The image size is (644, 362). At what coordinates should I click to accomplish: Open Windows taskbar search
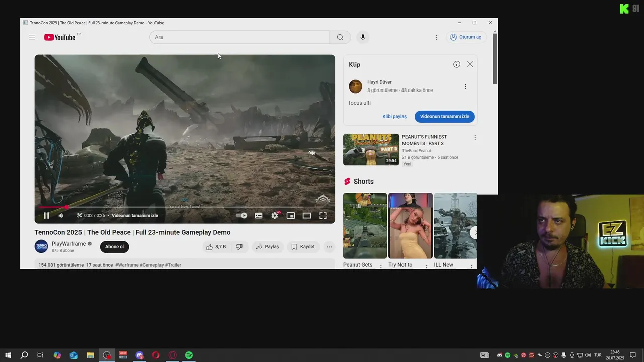[x=24, y=355]
